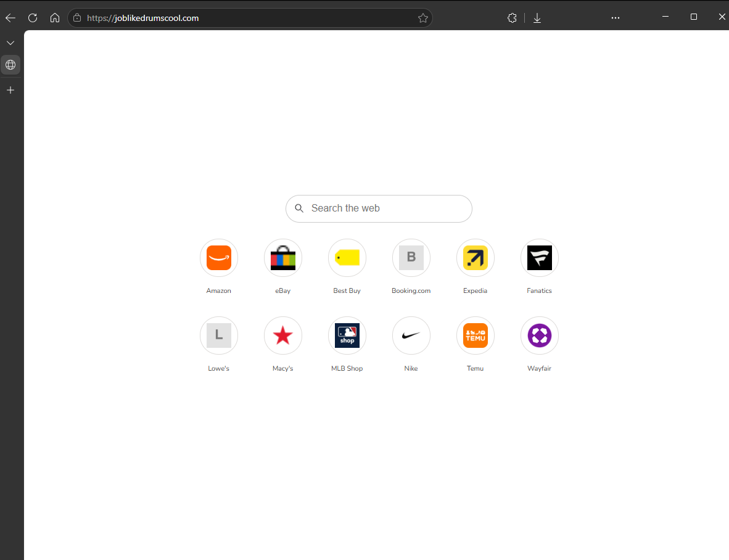
Task: Click the Nike text label
Action: pyautogui.click(x=411, y=369)
